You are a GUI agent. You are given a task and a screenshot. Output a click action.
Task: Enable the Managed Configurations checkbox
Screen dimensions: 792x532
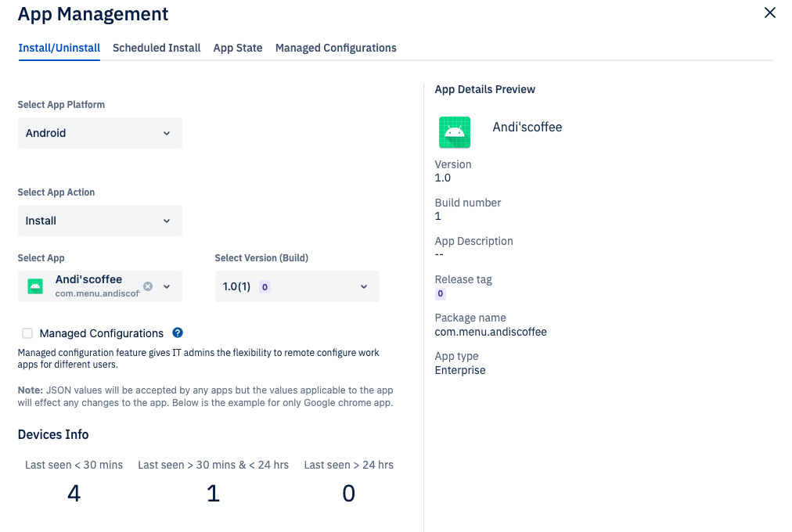27,332
